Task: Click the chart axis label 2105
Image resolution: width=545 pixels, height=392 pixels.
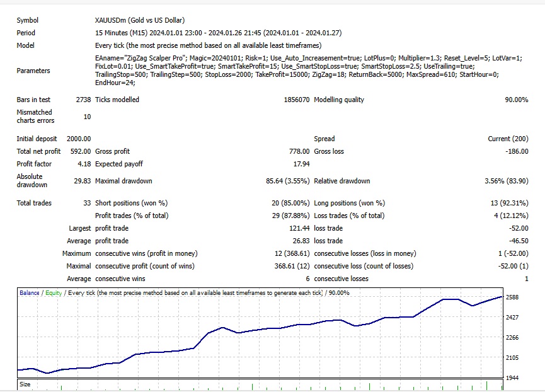Action: coord(512,358)
